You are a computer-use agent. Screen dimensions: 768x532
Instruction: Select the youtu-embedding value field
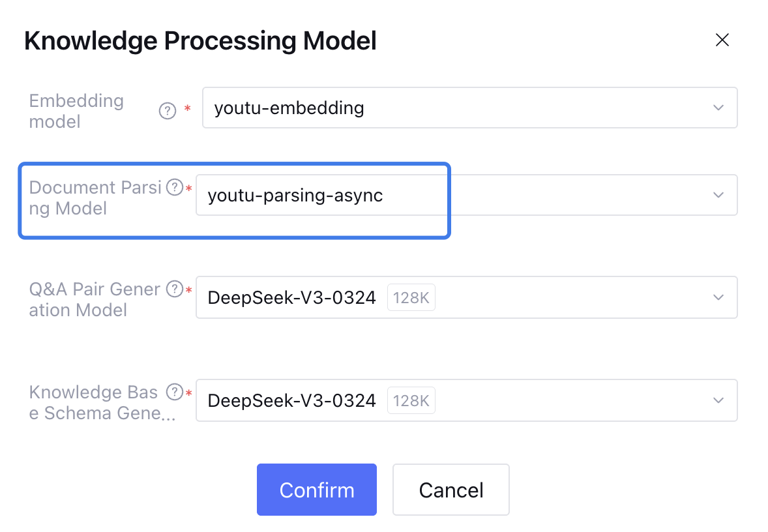(x=289, y=108)
